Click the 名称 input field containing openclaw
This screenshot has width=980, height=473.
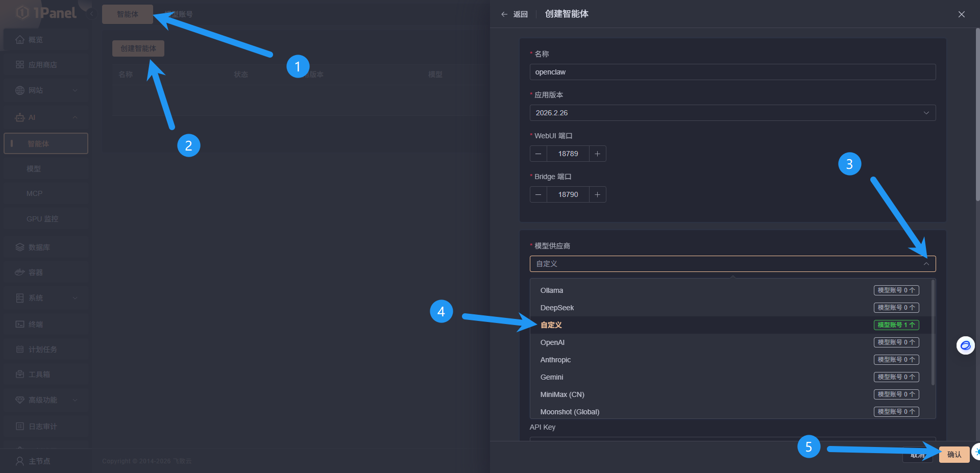coord(732,72)
